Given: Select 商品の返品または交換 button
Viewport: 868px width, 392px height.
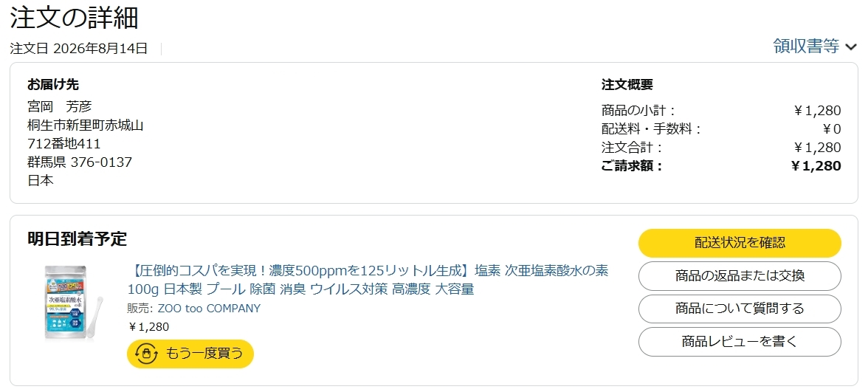Looking at the screenshot, I should (740, 276).
